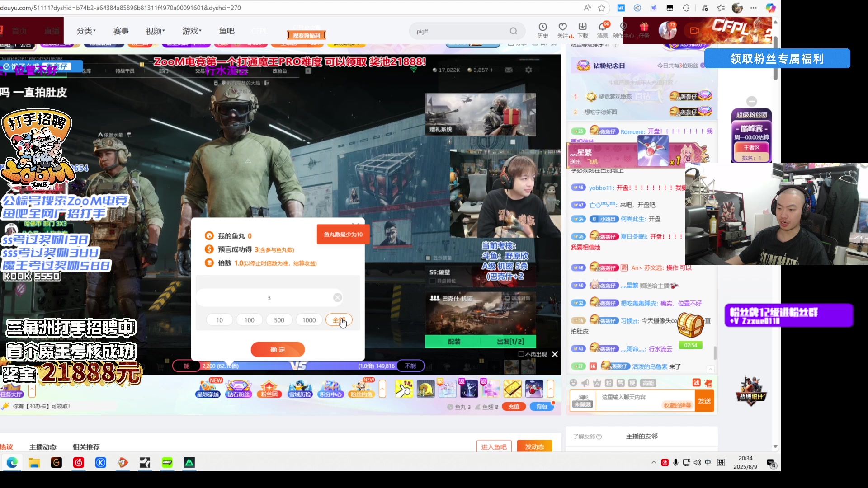Screen dimensions: 868x488
Task: Select the 10 fish ball amount option
Action: [219, 320]
